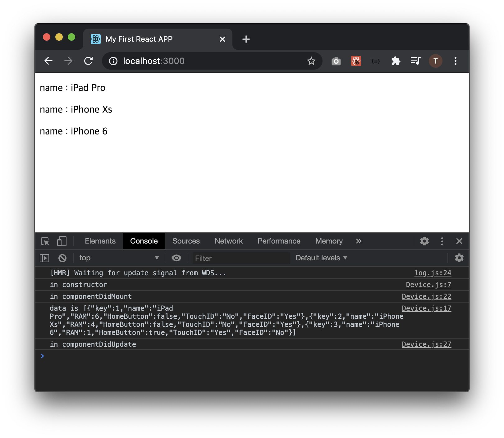Open the profile avatar T
The image size is (504, 438).
pyautogui.click(x=436, y=61)
